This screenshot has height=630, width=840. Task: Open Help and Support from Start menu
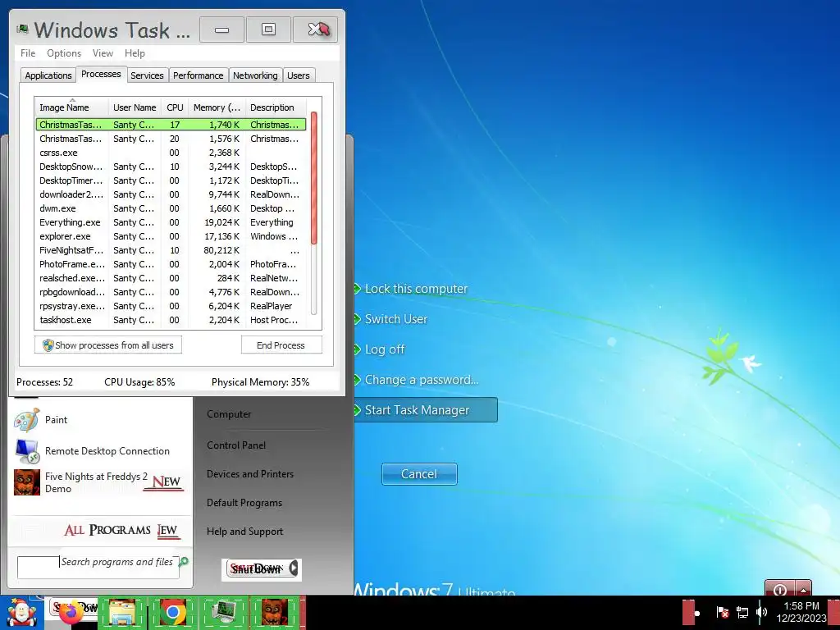point(244,532)
